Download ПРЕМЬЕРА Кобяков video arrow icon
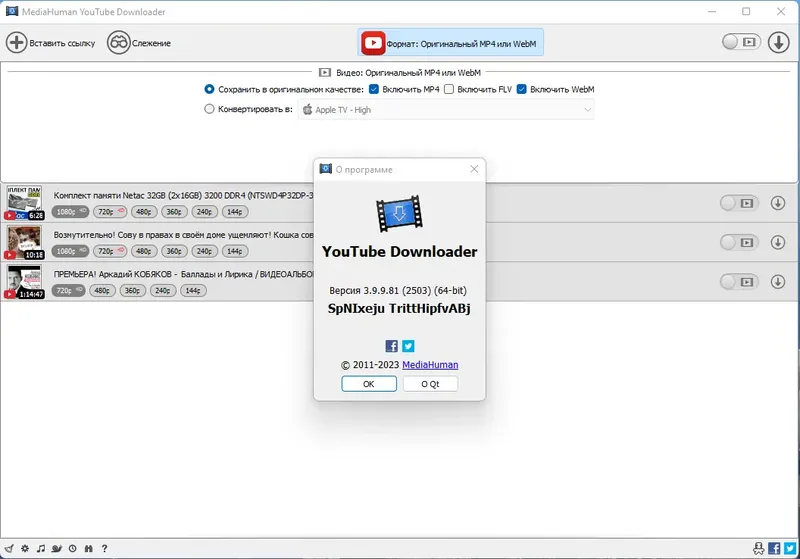Image resolution: width=800 pixels, height=559 pixels. point(778,282)
